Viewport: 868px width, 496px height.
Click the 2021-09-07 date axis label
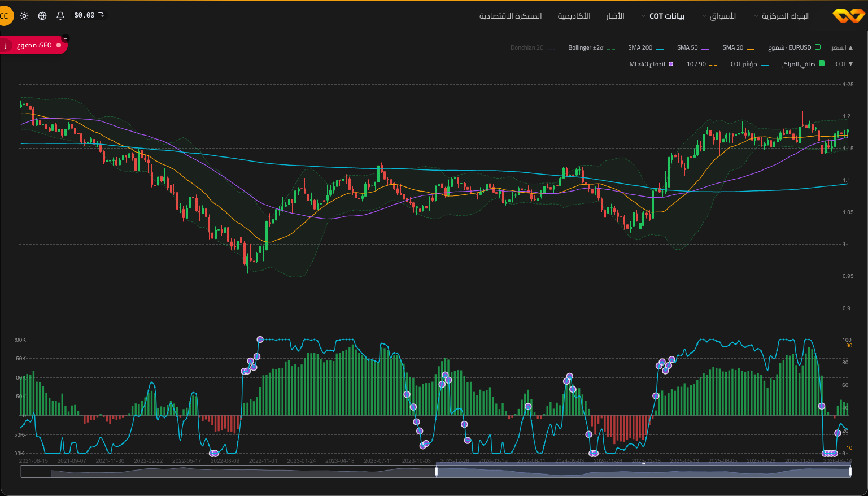point(72,461)
